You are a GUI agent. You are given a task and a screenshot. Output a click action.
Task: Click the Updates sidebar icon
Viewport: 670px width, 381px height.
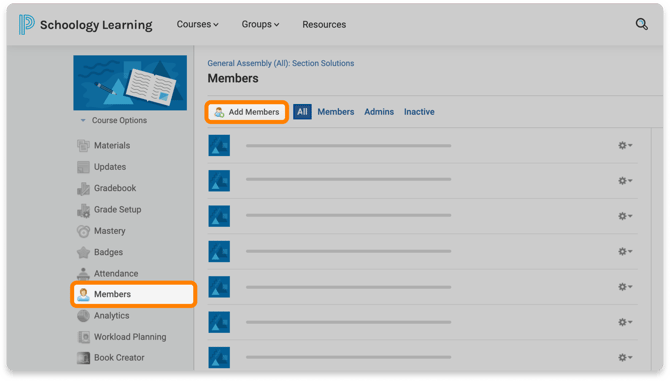point(83,167)
